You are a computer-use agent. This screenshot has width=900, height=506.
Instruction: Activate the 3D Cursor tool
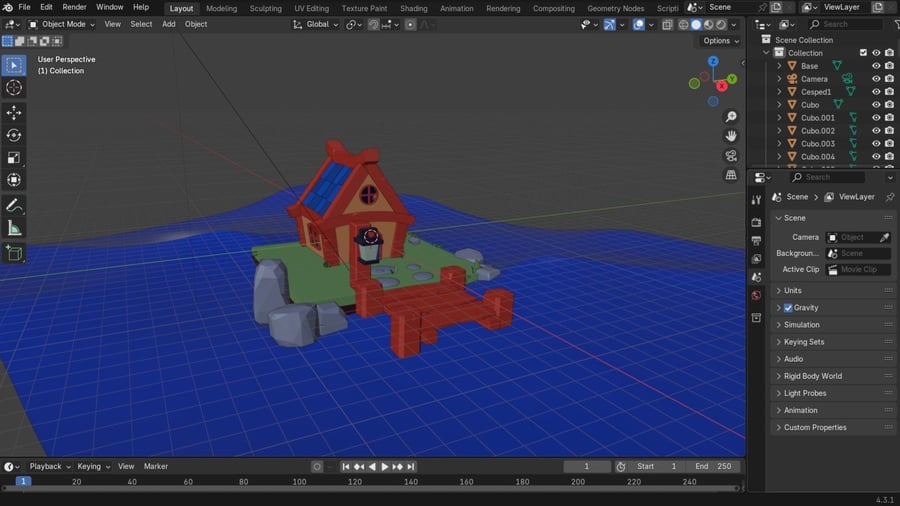point(14,88)
